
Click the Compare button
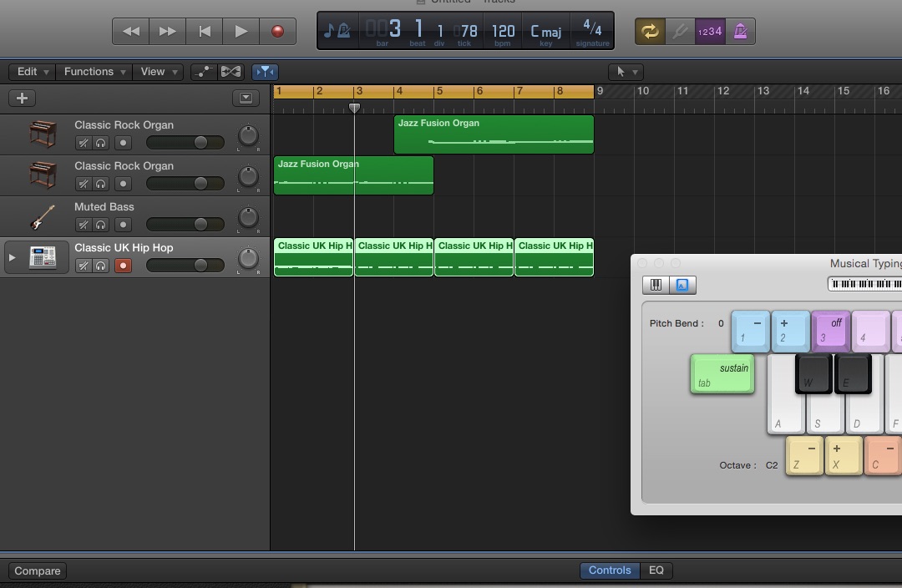click(x=38, y=571)
